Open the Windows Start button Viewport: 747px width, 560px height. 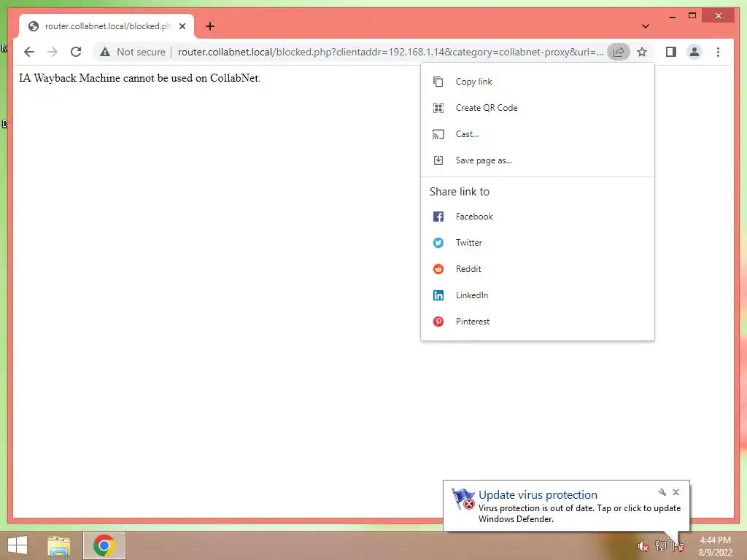(18, 545)
